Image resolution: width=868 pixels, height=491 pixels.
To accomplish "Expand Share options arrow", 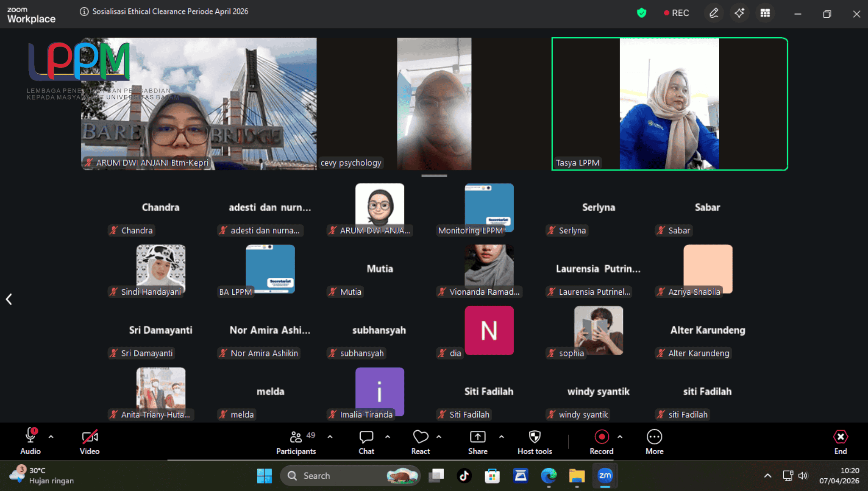I will point(501,436).
